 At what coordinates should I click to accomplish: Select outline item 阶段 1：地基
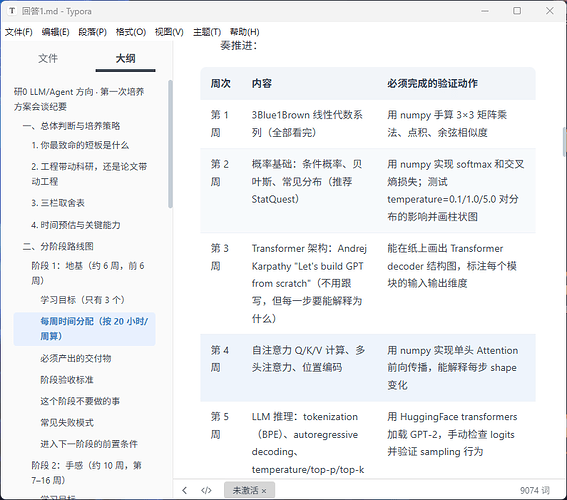point(88,273)
